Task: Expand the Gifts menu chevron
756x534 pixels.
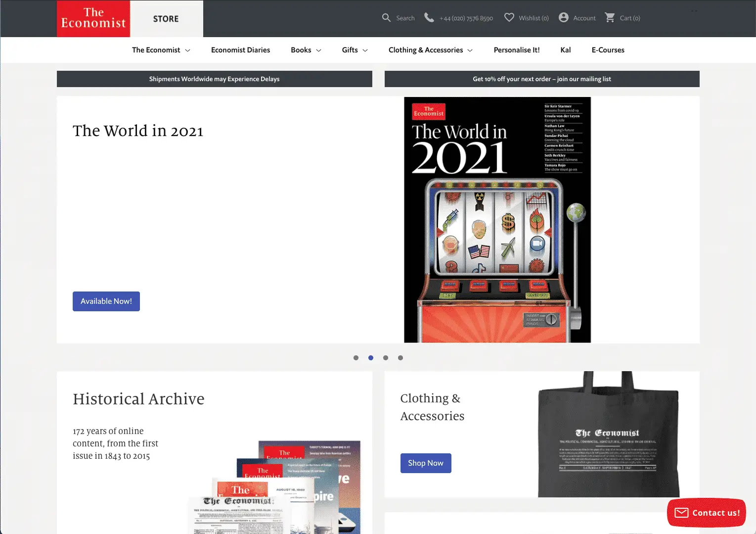Action: coord(365,50)
